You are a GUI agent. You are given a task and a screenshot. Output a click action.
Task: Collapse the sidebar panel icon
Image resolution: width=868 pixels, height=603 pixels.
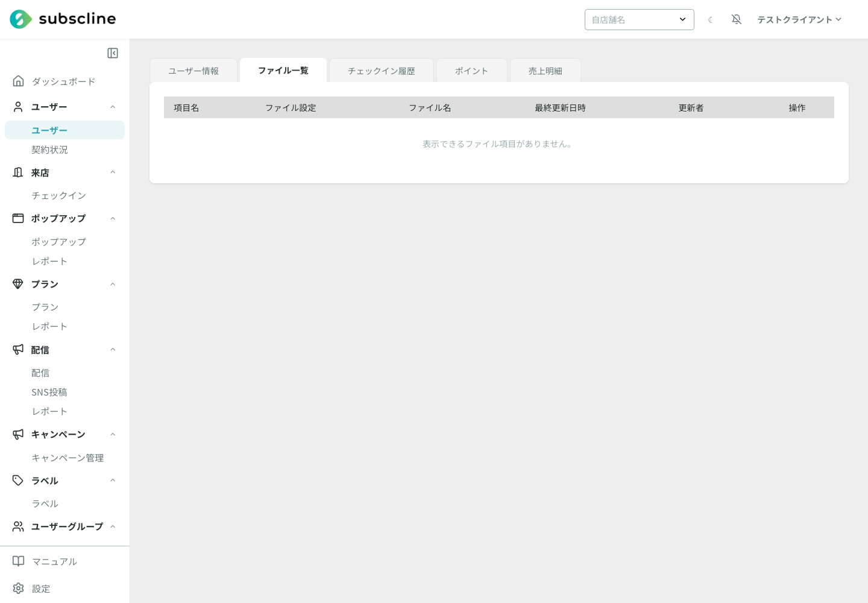[x=113, y=53]
